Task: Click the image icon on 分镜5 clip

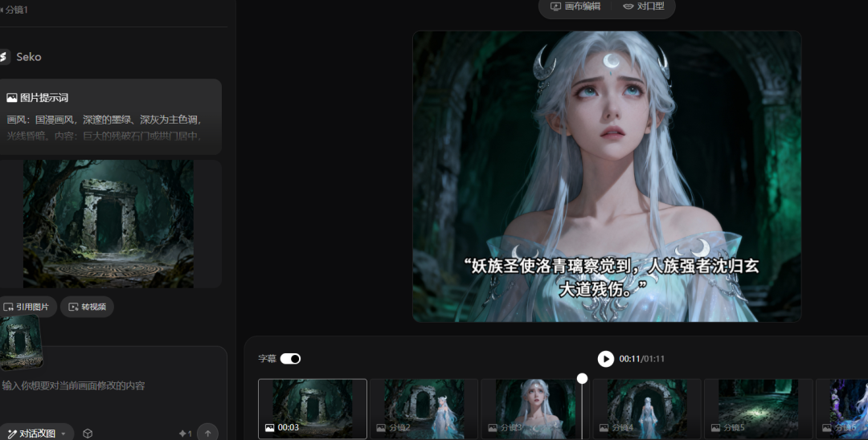Action: coord(715,428)
